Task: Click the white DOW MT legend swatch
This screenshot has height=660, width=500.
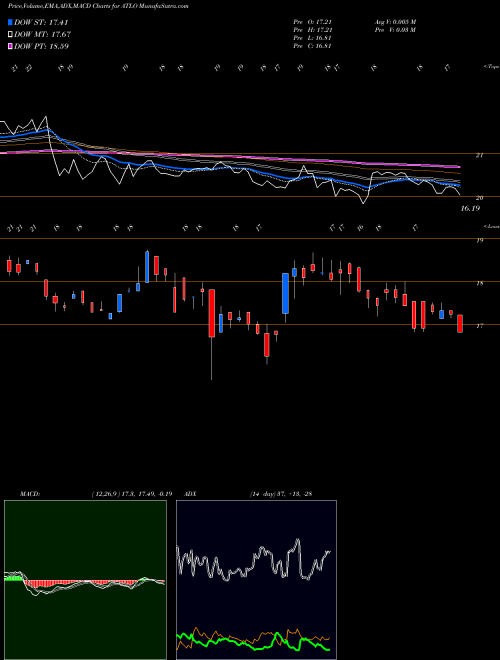Action: (10, 35)
